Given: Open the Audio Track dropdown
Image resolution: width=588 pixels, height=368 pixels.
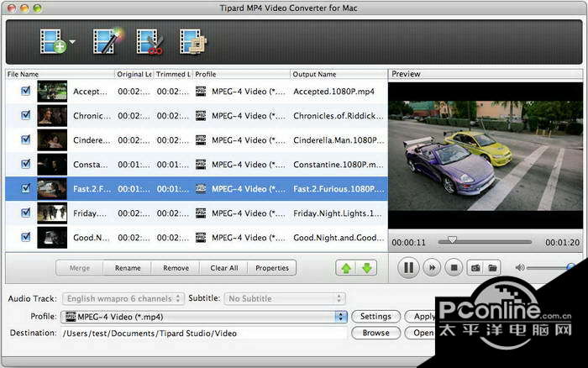Looking at the screenshot, I should point(123,298).
